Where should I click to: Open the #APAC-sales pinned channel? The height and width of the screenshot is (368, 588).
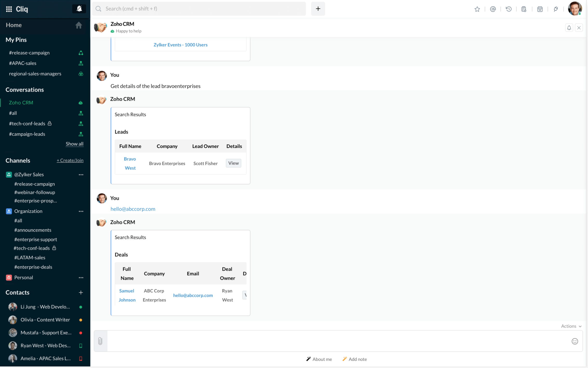click(23, 63)
